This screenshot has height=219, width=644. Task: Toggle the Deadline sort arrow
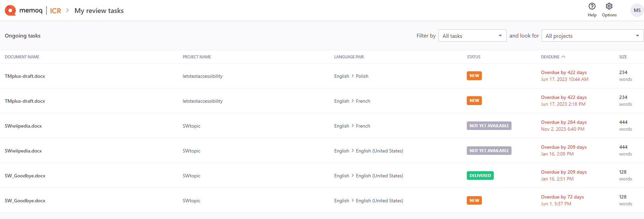click(563, 57)
